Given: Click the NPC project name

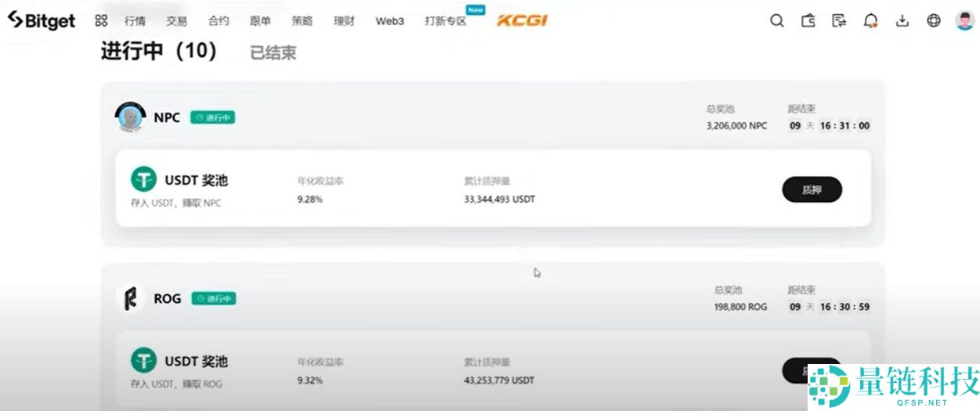Looking at the screenshot, I should (x=167, y=117).
